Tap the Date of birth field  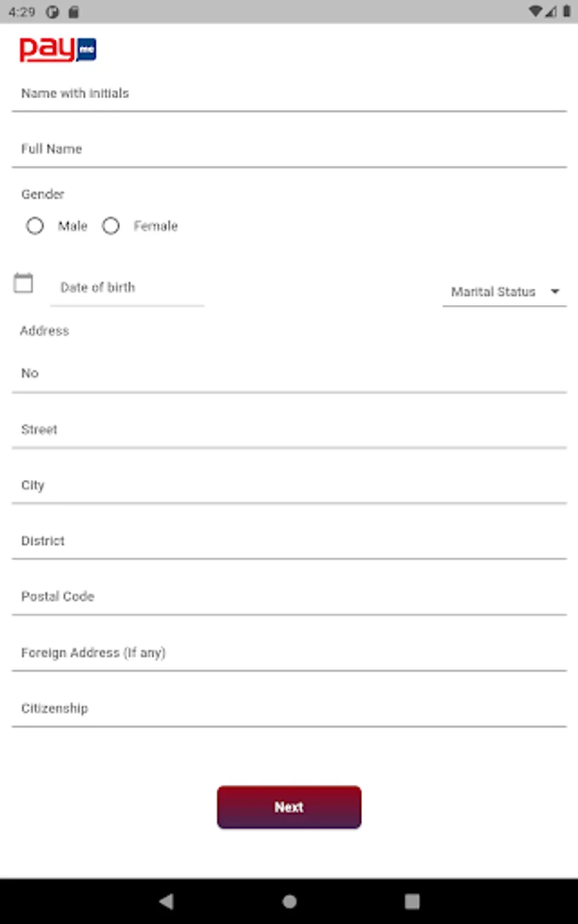tap(127, 287)
